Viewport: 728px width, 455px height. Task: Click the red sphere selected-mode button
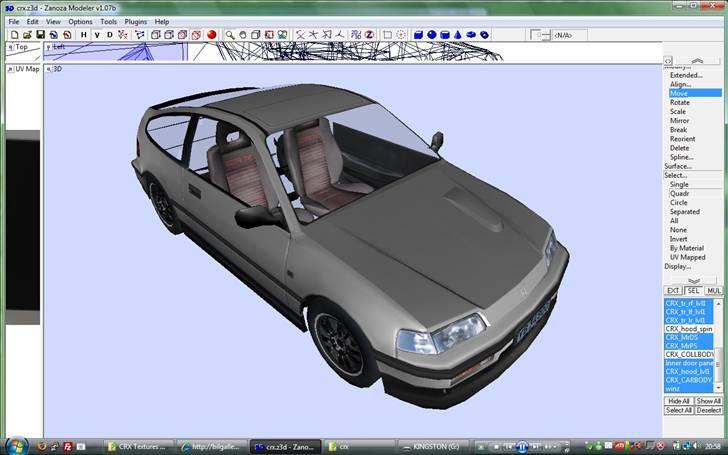pos(212,35)
